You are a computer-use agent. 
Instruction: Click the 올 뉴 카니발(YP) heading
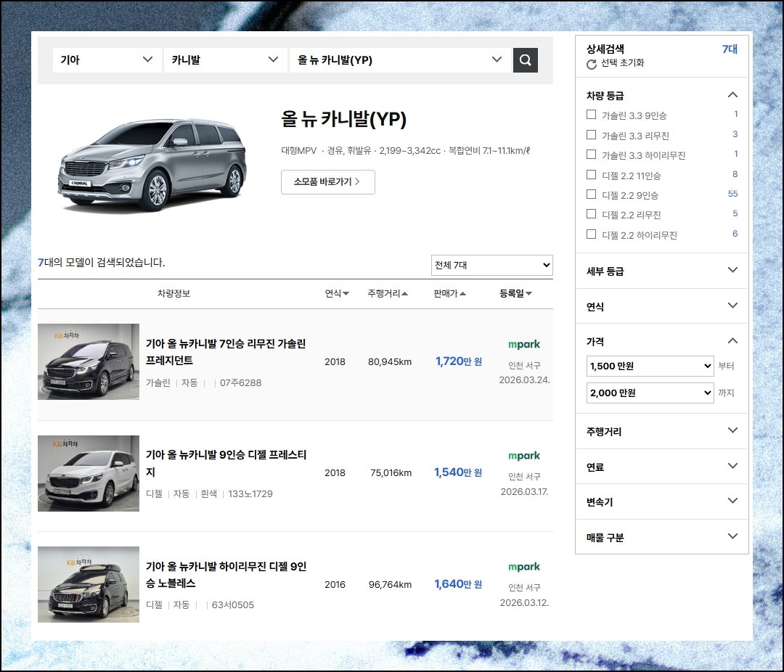(344, 120)
